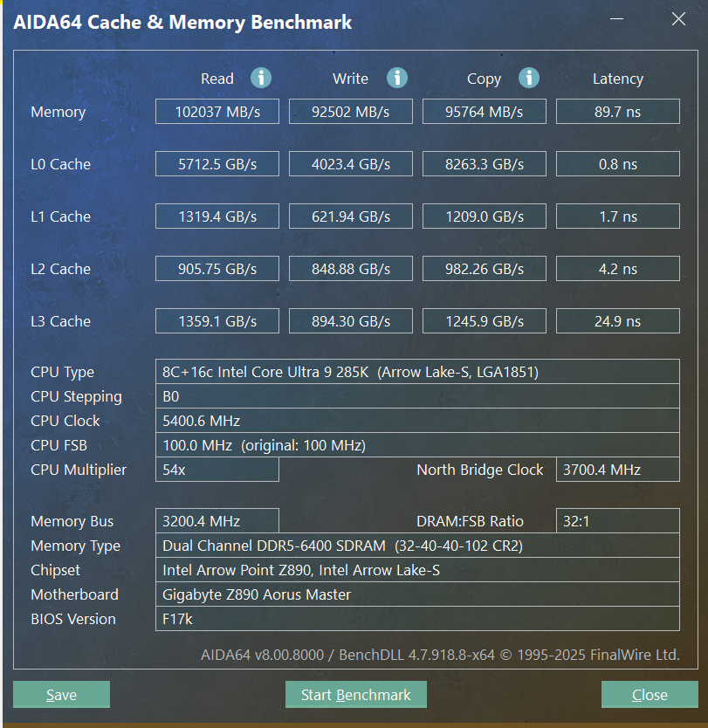Click the Close button at the bottom

click(649, 695)
